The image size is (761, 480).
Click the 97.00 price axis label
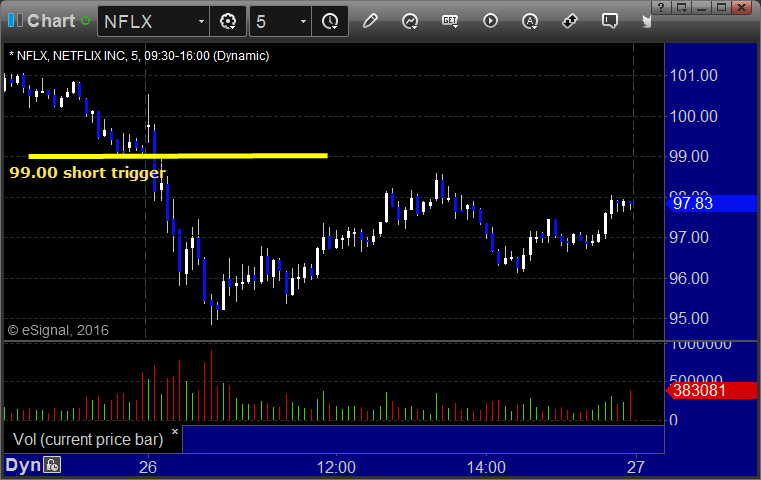pos(689,238)
